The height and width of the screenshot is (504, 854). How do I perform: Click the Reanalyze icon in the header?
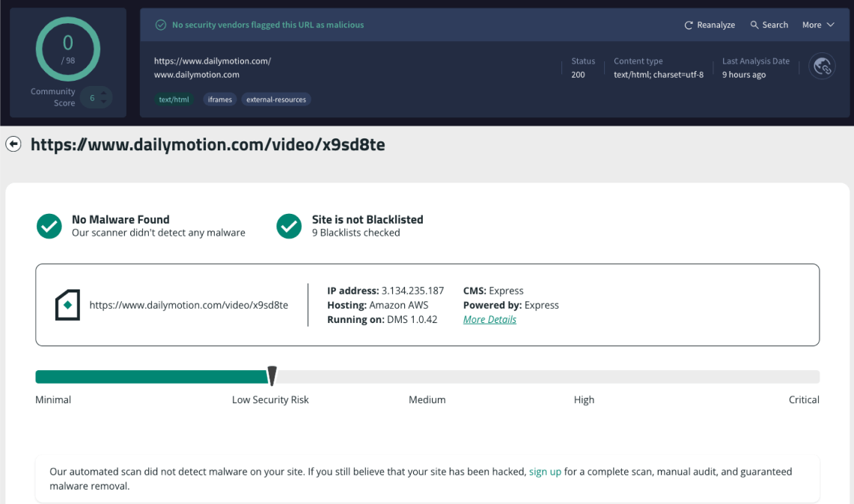[689, 24]
